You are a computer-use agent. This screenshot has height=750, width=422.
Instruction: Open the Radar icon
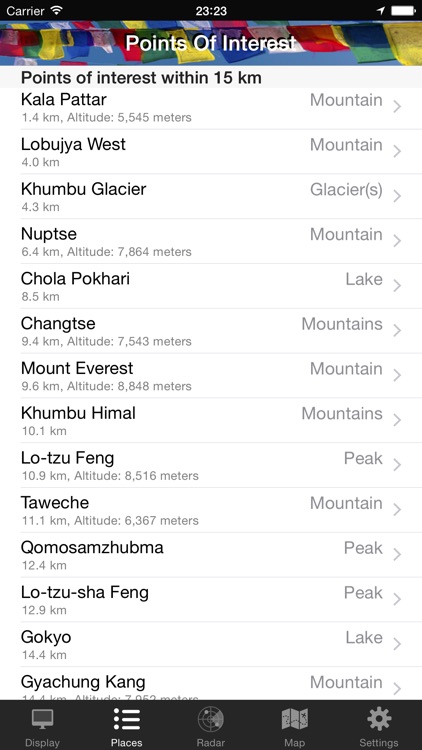[x=211, y=719]
